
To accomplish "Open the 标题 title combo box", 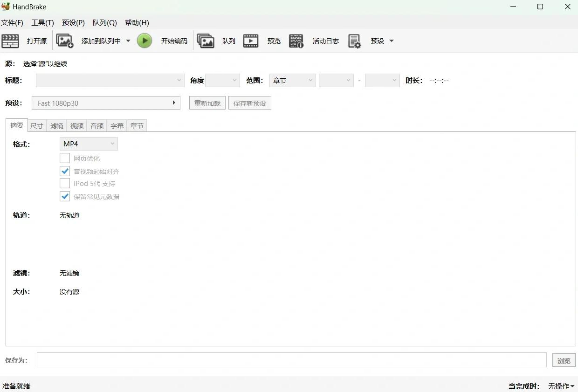I will 110,80.
